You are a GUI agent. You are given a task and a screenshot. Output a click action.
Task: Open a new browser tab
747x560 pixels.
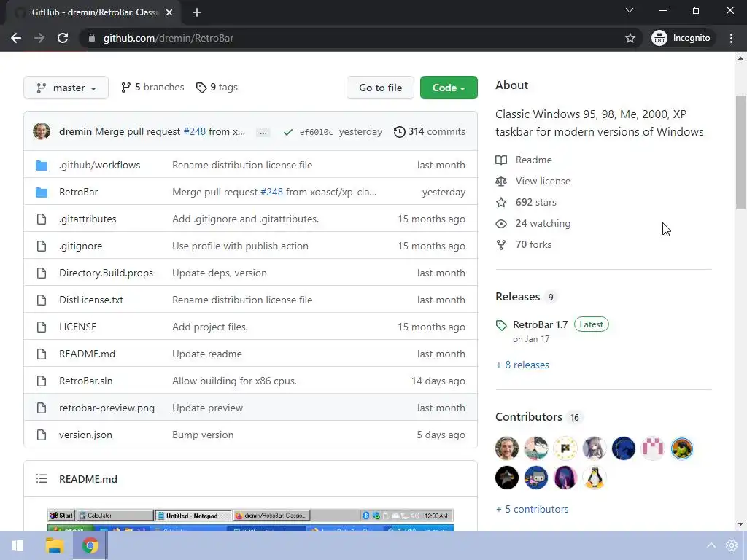(197, 12)
